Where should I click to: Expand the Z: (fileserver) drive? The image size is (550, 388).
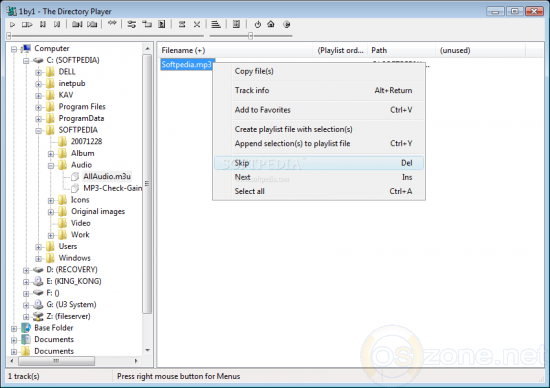[x=26, y=317]
